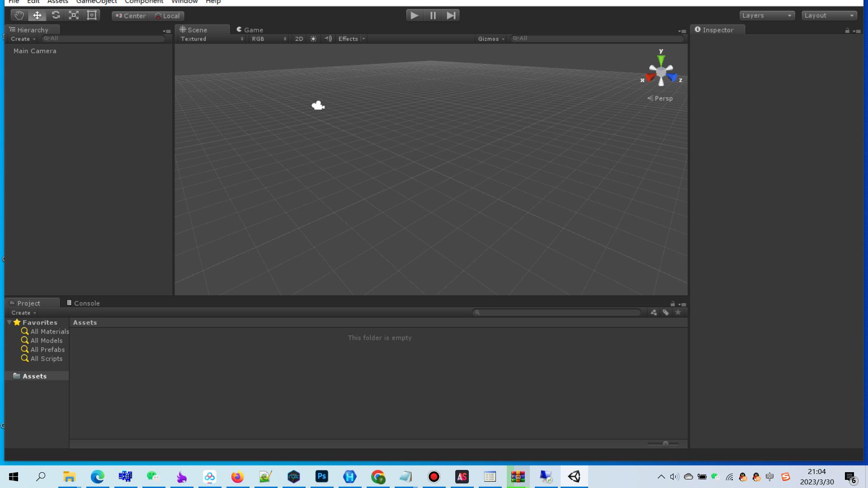Switch to the Game tab
868x488 pixels.
(x=250, y=30)
